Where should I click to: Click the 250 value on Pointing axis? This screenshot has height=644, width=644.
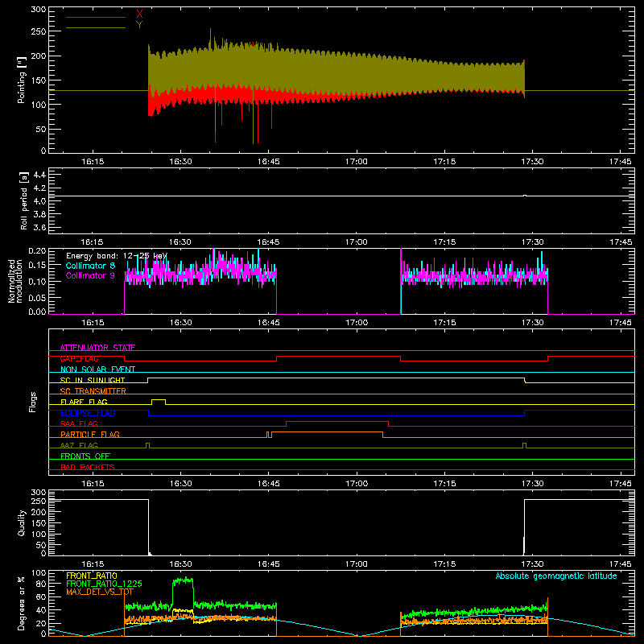coord(39,31)
